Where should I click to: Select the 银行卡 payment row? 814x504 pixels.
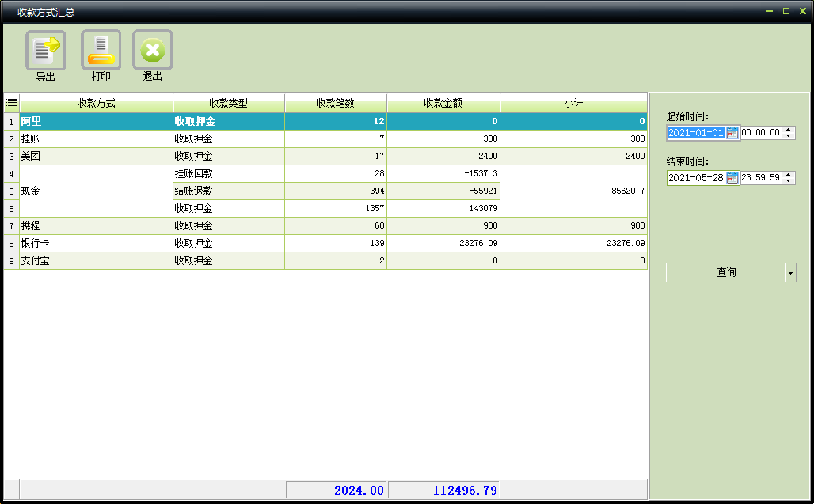coord(95,244)
